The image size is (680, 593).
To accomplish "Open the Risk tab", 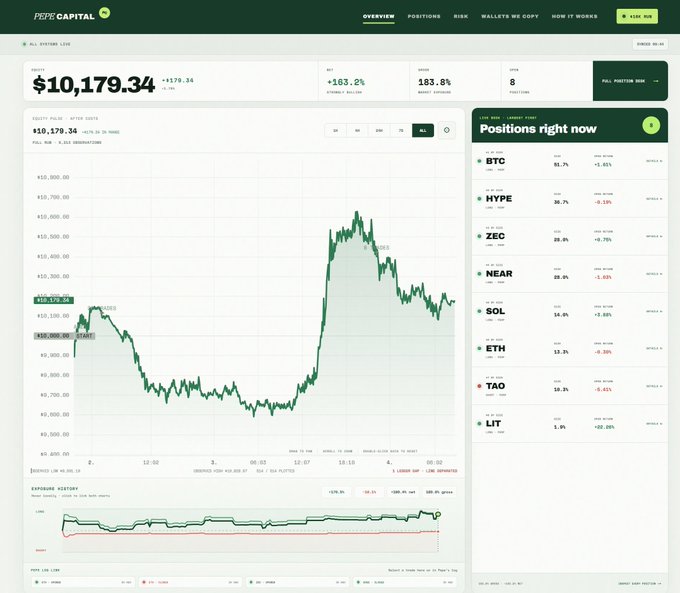I will click(461, 16).
